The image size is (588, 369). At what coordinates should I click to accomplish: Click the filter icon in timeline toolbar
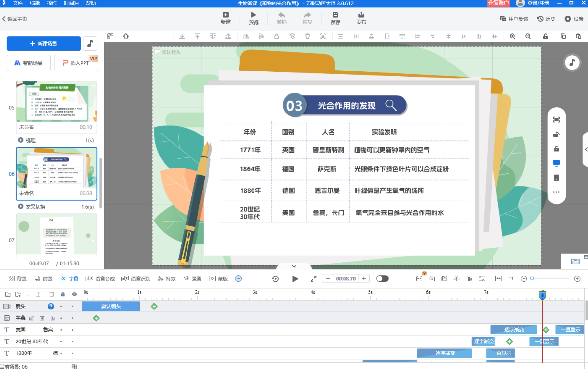pyautogui.click(x=469, y=278)
